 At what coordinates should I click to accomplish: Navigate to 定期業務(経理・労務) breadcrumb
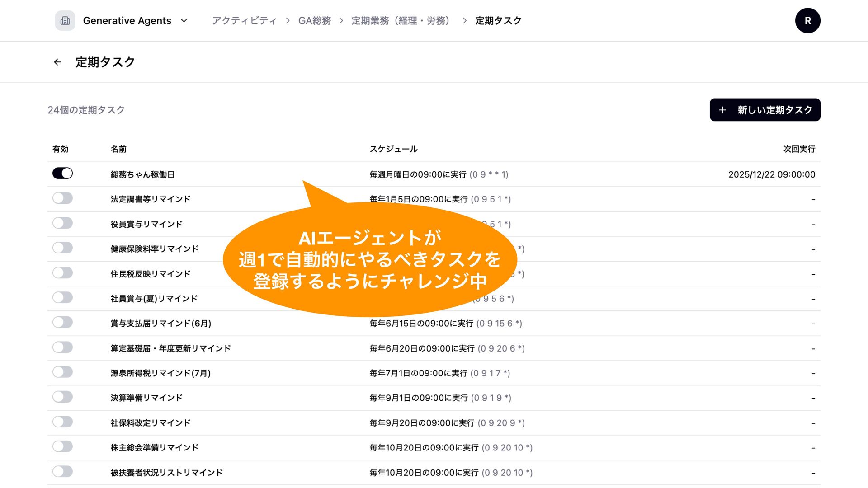click(x=401, y=21)
